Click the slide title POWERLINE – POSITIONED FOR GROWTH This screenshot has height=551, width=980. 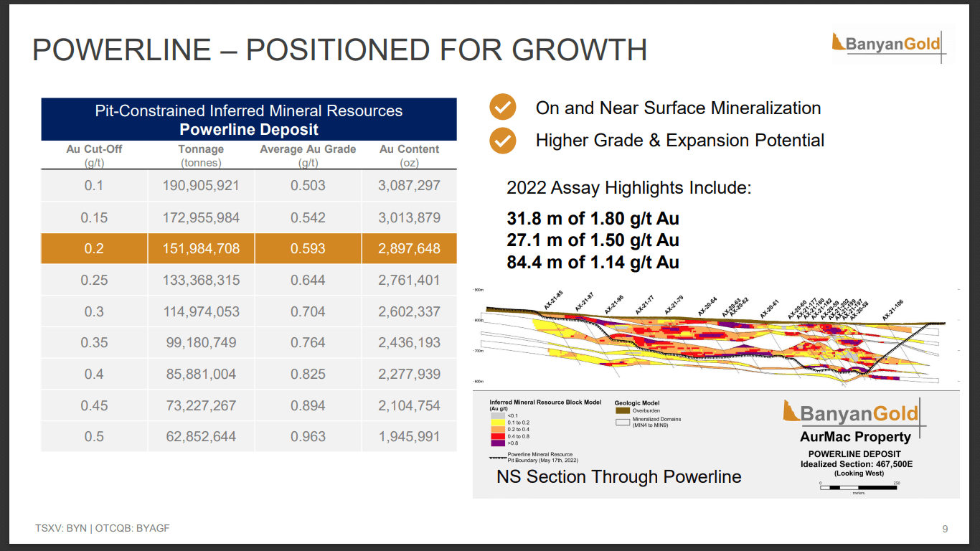tap(339, 50)
